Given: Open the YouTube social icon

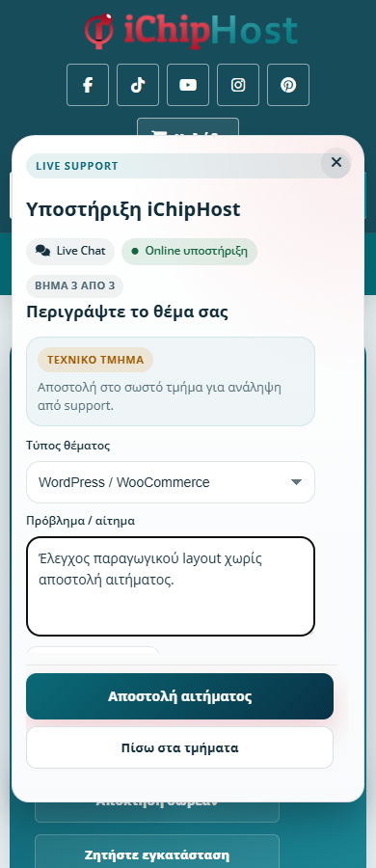Looking at the screenshot, I should click(188, 85).
